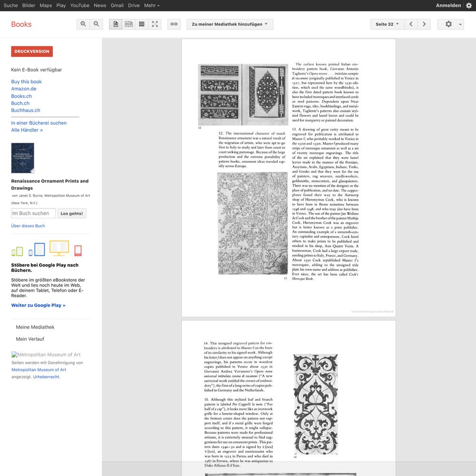The image size is (476, 476).
Task: Focus the 'Im Buch suchen' field
Action: [x=33, y=213]
